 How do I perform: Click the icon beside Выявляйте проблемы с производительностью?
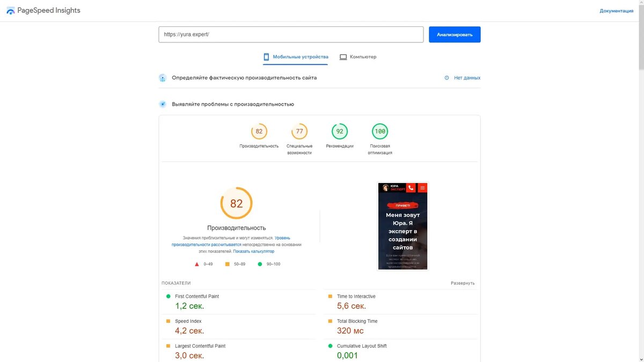point(163,104)
